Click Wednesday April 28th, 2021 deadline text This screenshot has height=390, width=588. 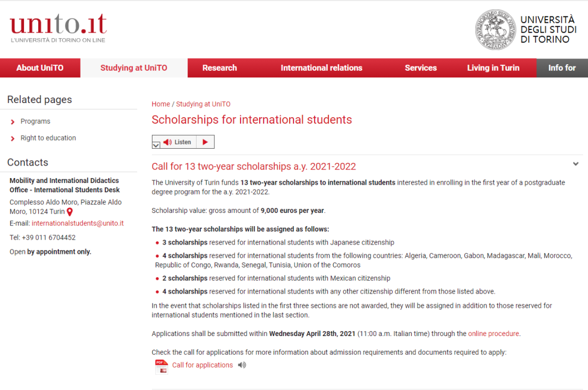(312, 334)
